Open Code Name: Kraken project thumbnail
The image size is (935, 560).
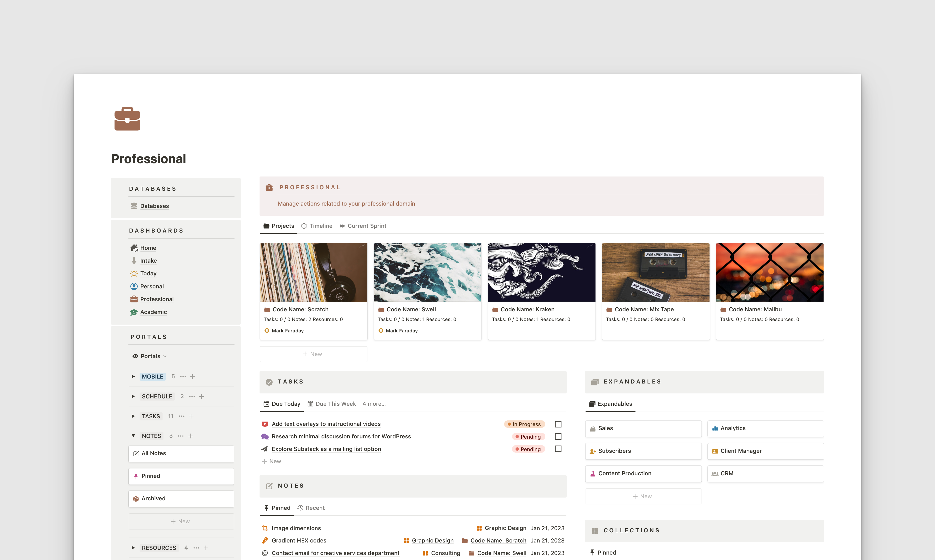[542, 273]
